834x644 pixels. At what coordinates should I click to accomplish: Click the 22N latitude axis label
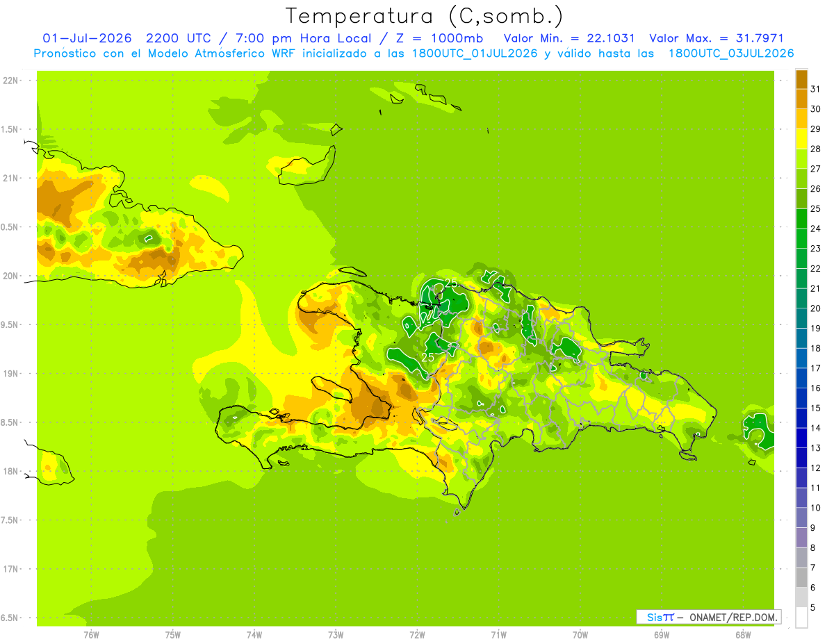click(x=10, y=81)
